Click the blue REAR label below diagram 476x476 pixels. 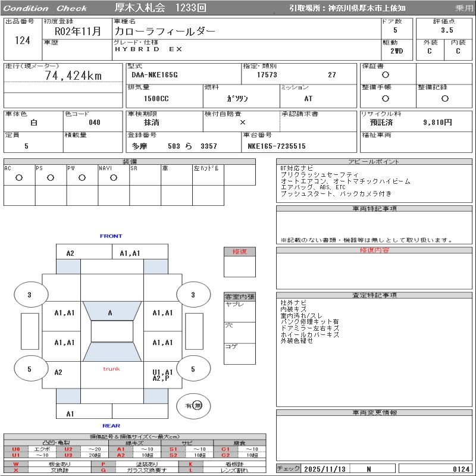click(x=111, y=425)
